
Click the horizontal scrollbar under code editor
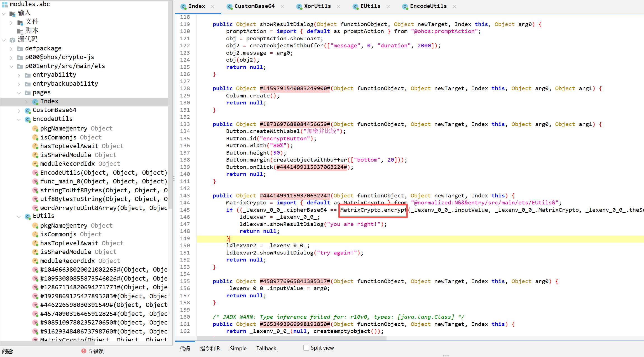291,338
